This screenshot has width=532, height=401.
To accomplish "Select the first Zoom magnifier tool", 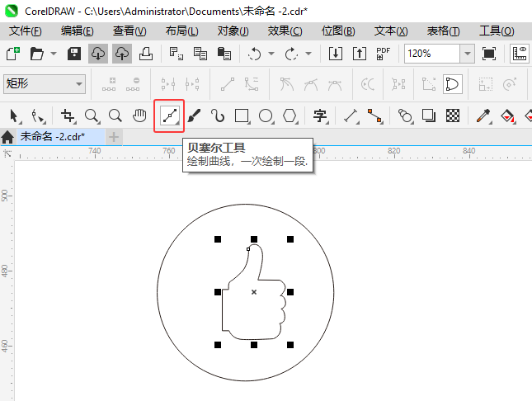I will tap(92, 116).
